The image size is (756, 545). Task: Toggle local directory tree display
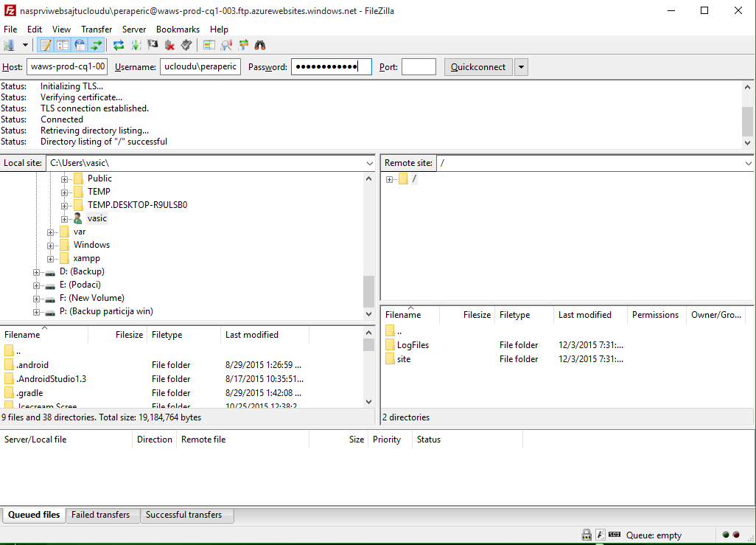click(x=63, y=46)
